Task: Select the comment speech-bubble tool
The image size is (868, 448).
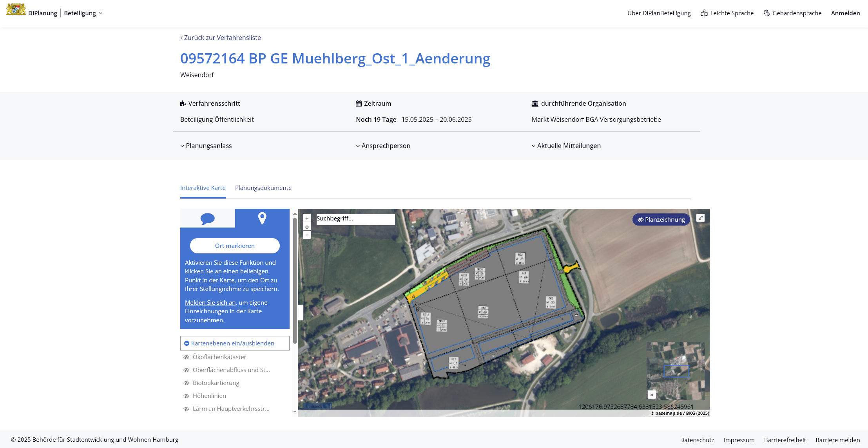Action: coord(207,218)
